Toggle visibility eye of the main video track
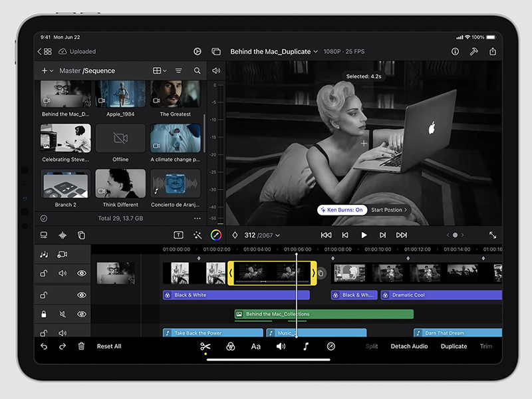Viewport: 532px width, 399px height. pyautogui.click(x=82, y=273)
